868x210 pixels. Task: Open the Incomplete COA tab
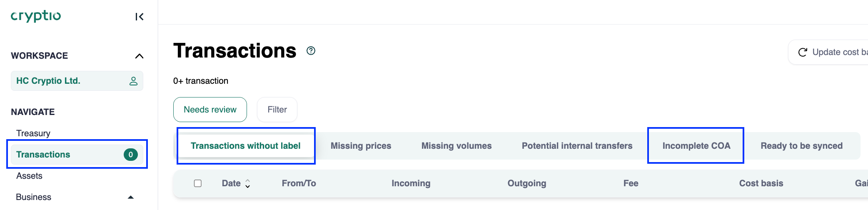pyautogui.click(x=696, y=146)
